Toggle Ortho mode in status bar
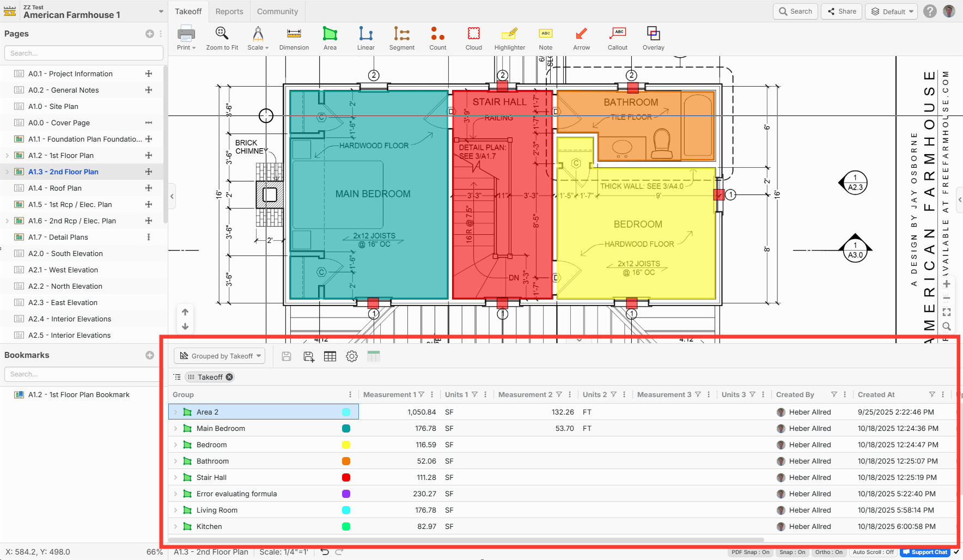 pyautogui.click(x=828, y=552)
